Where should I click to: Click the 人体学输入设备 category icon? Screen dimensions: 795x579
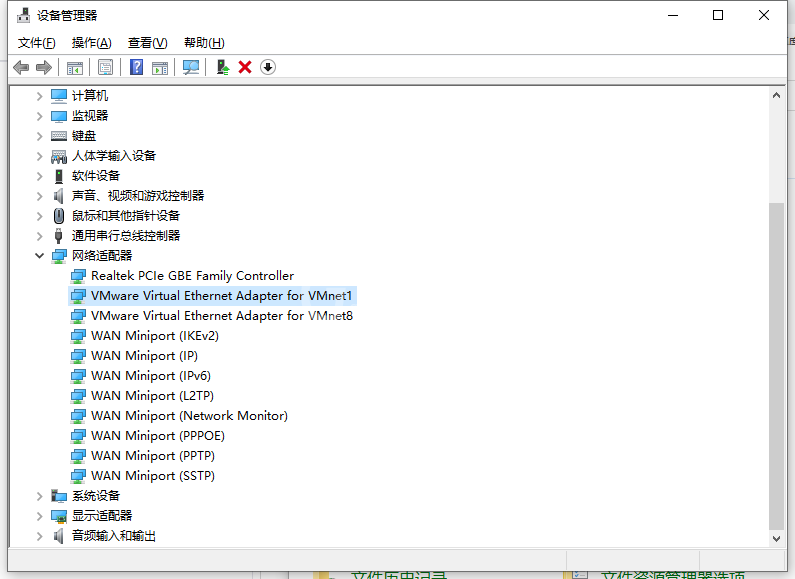59,156
